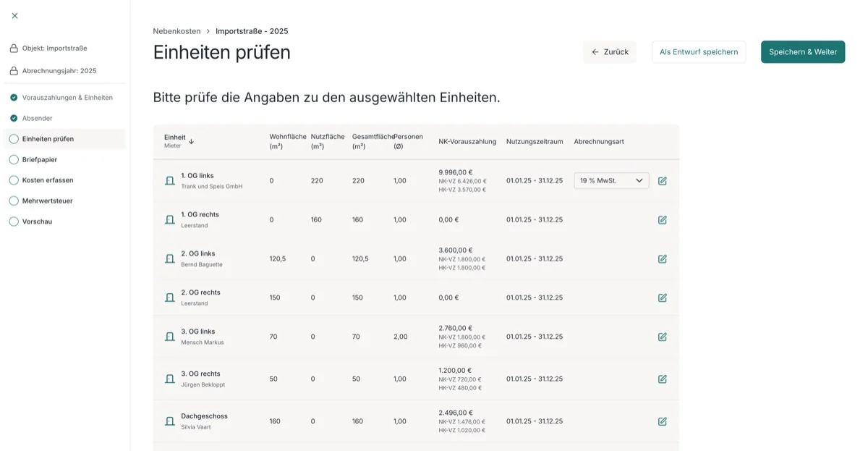Click lock icon next to Objekt: Importstraße
This screenshot has width=868, height=451.
[14, 49]
